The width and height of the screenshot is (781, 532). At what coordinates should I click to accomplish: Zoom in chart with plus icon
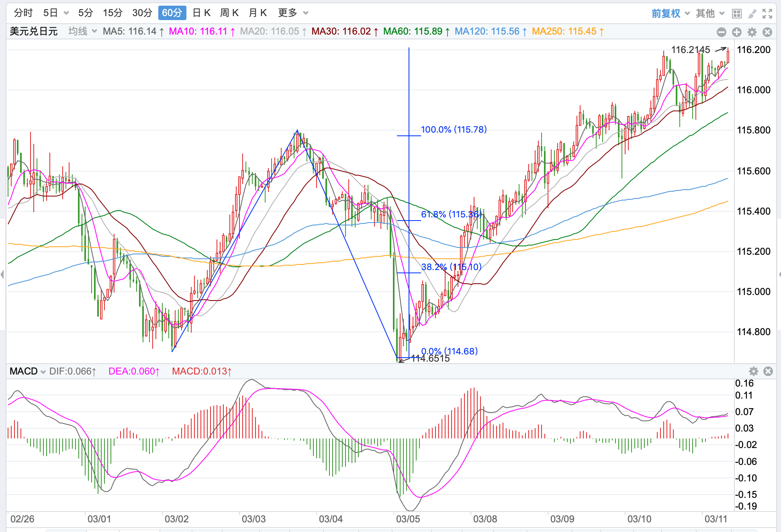click(737, 32)
